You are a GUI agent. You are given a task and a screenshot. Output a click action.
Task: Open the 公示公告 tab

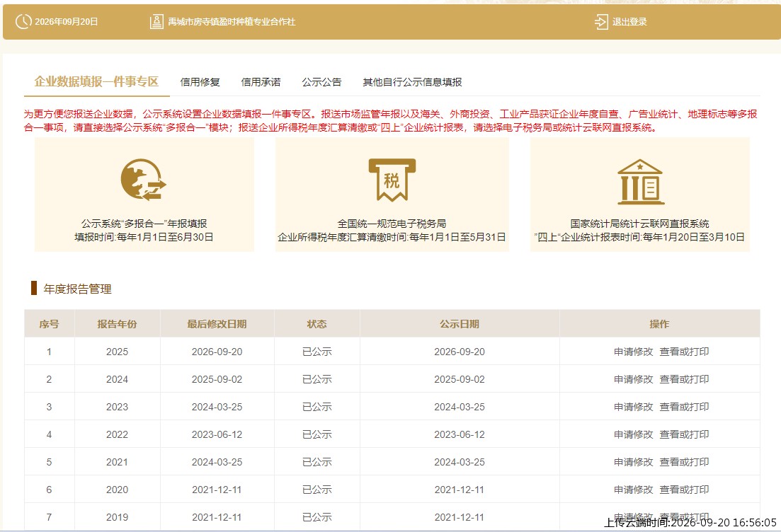click(x=321, y=82)
